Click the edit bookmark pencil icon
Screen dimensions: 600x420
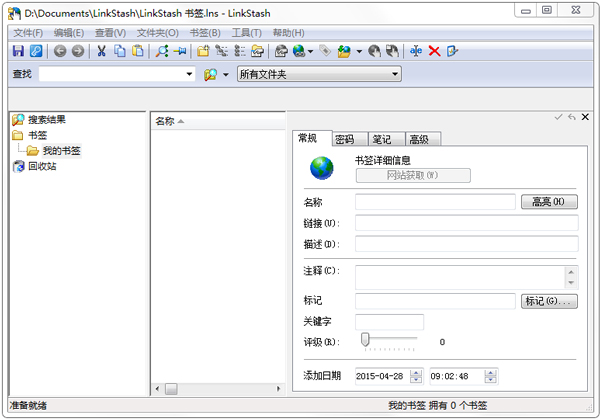pyautogui.click(x=452, y=51)
